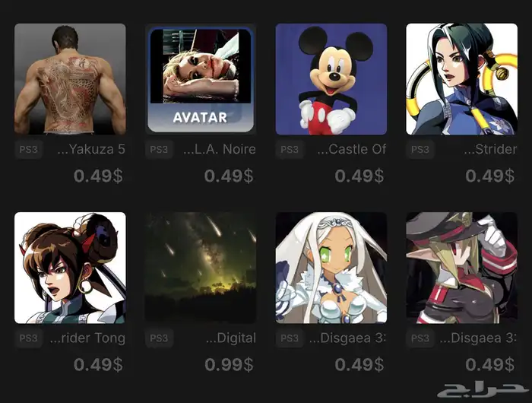Select the 0.99$ price under Digital

229,365
